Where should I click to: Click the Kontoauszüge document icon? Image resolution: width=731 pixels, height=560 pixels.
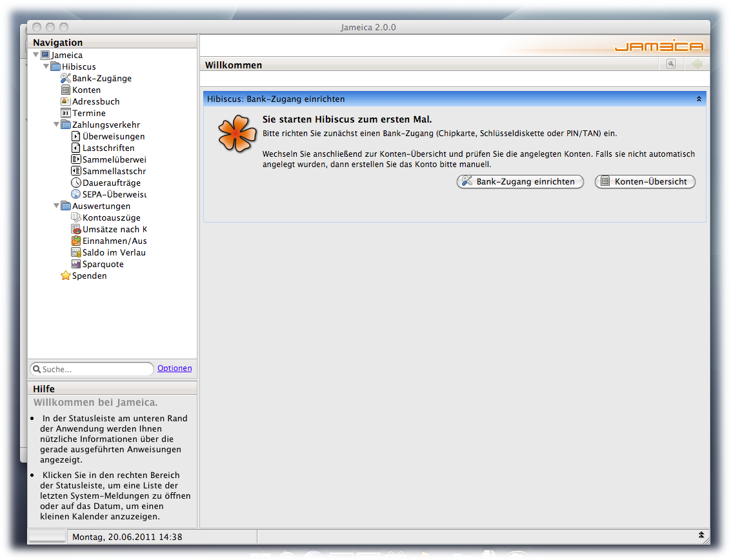point(76,217)
